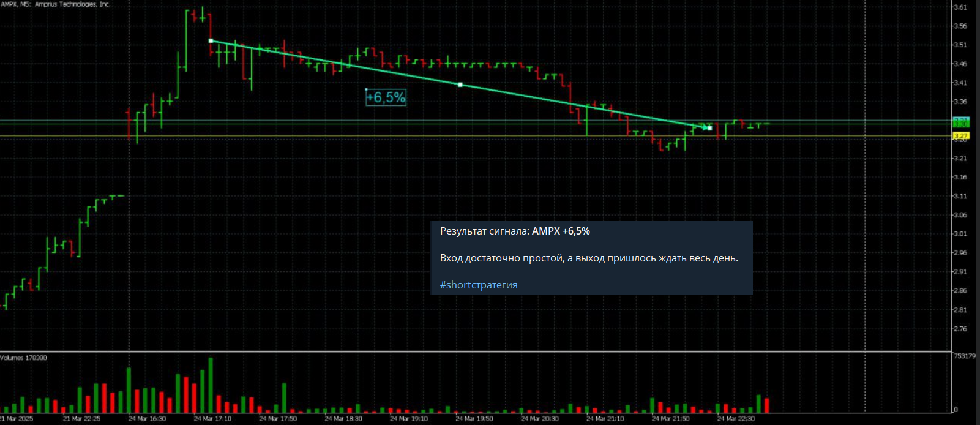This screenshot has width=980, height=425.
Task: Click the 24 Mar 18:30 time axis label
Action: click(x=344, y=419)
